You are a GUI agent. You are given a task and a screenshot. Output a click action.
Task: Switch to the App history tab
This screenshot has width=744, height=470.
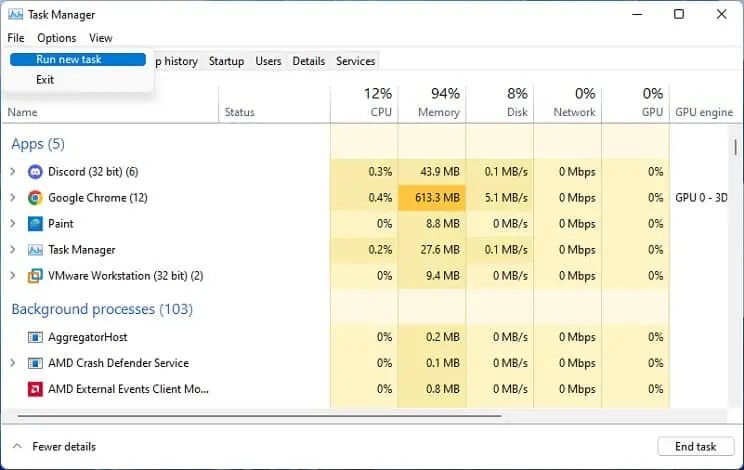tap(177, 61)
